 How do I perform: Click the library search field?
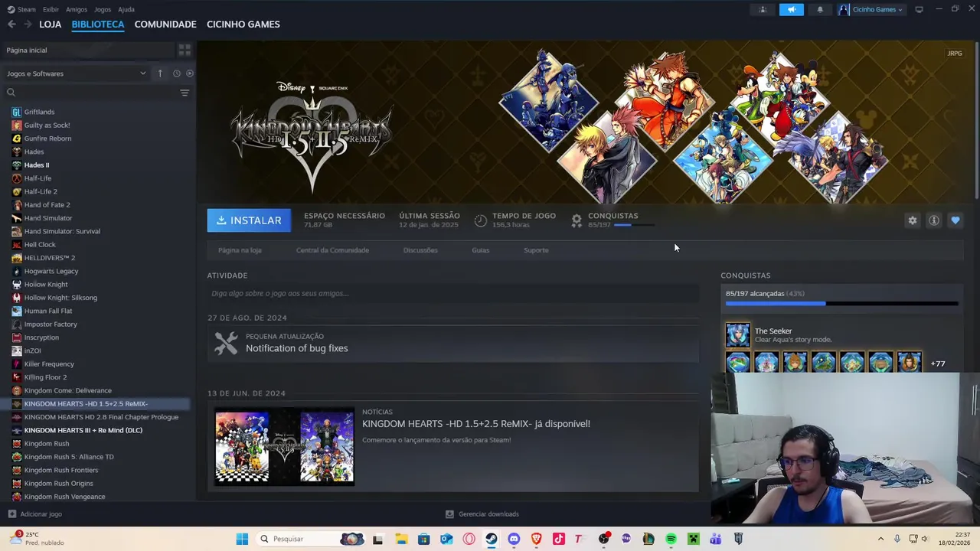88,93
